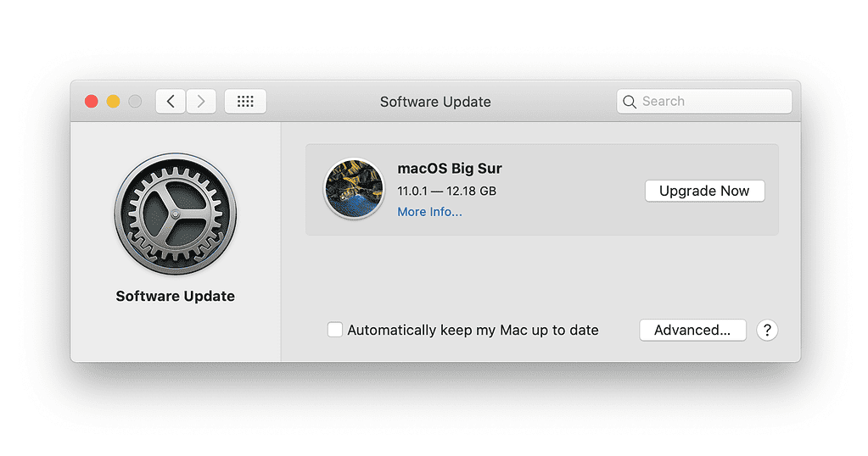Image resolution: width=868 pixels, height=456 pixels.
Task: Click the Software Update gear icon
Action: tap(176, 214)
